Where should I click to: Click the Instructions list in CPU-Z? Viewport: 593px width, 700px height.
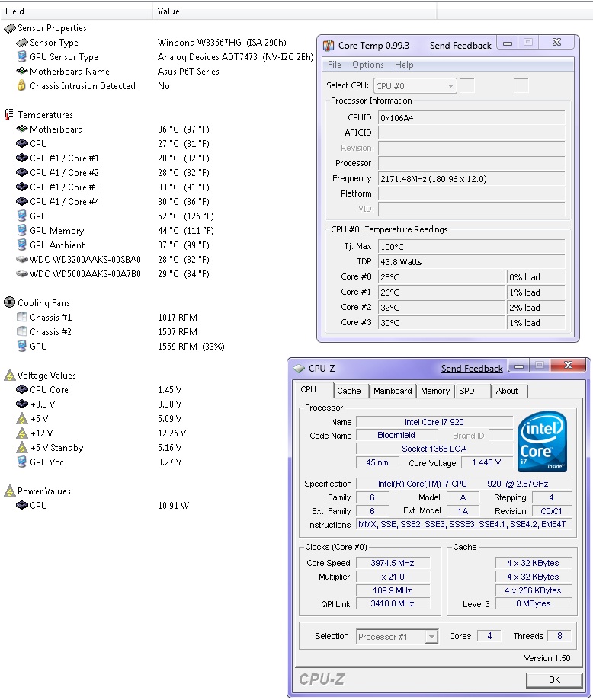coord(463,524)
